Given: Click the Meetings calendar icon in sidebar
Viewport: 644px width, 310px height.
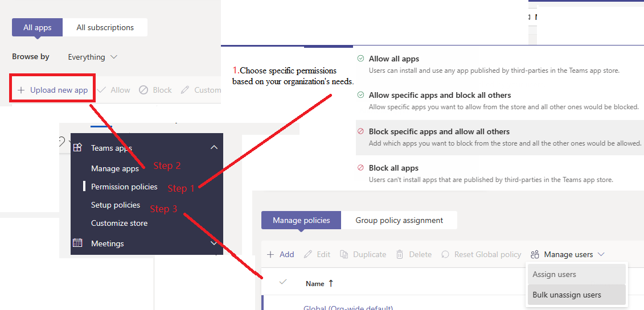Looking at the screenshot, I should coord(77,243).
